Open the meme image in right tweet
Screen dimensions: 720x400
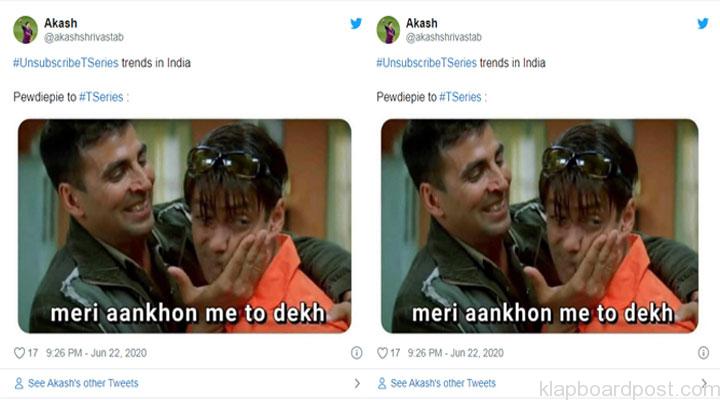(540, 226)
